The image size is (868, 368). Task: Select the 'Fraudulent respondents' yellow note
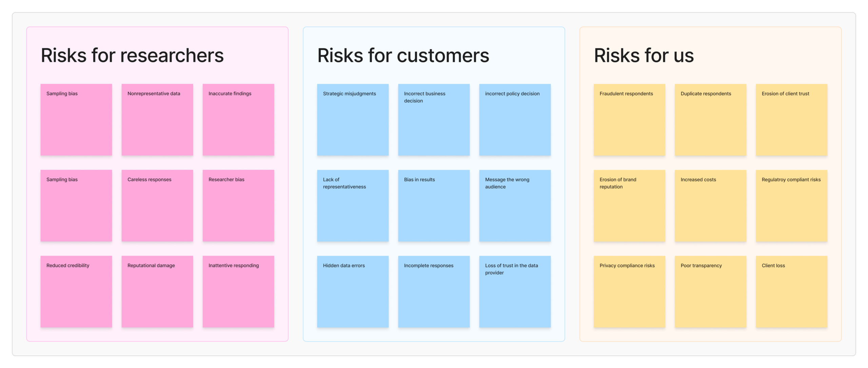[x=629, y=119]
